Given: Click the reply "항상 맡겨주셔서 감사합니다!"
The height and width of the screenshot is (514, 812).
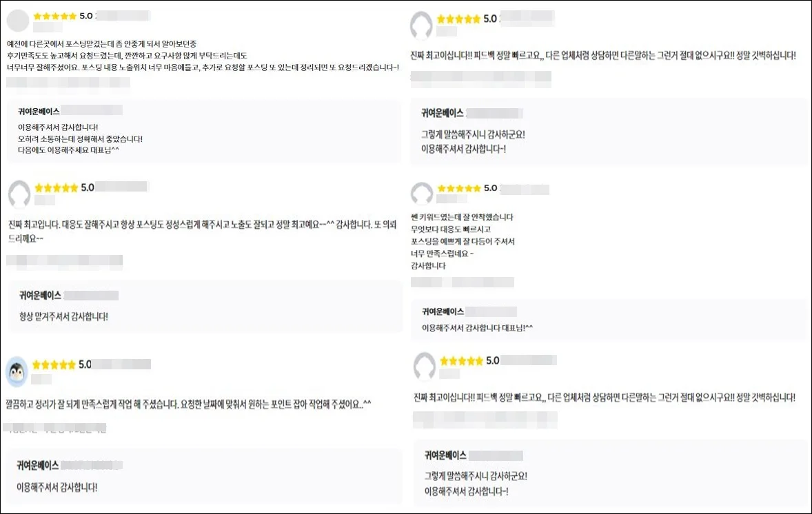Looking at the screenshot, I should click(x=63, y=317).
